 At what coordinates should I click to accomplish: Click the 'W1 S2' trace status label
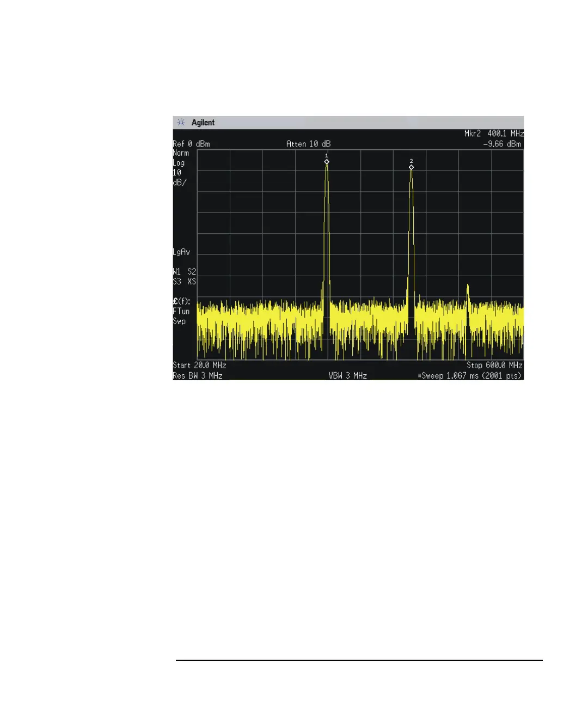pyautogui.click(x=185, y=271)
